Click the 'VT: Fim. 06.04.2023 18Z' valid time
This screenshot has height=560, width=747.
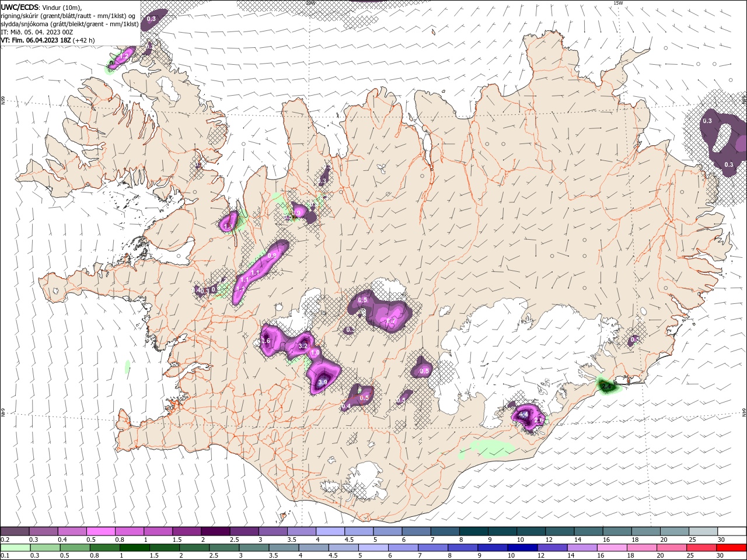pos(36,40)
